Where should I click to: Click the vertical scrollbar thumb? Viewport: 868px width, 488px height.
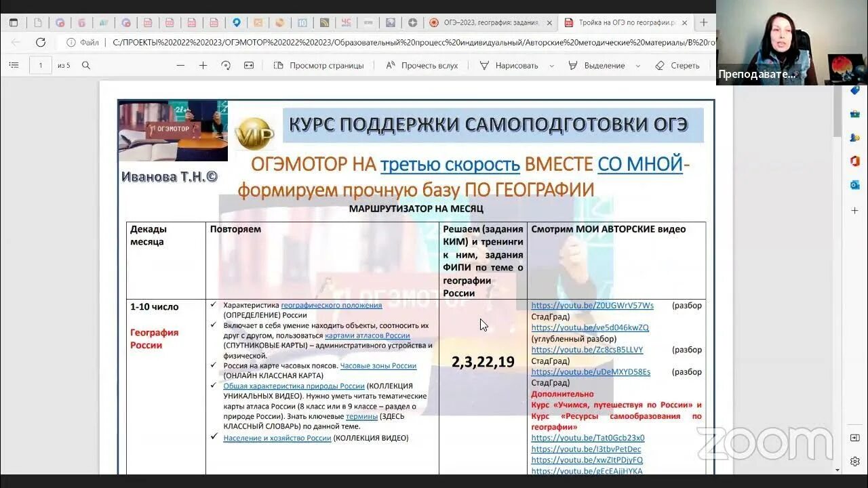[x=837, y=112]
